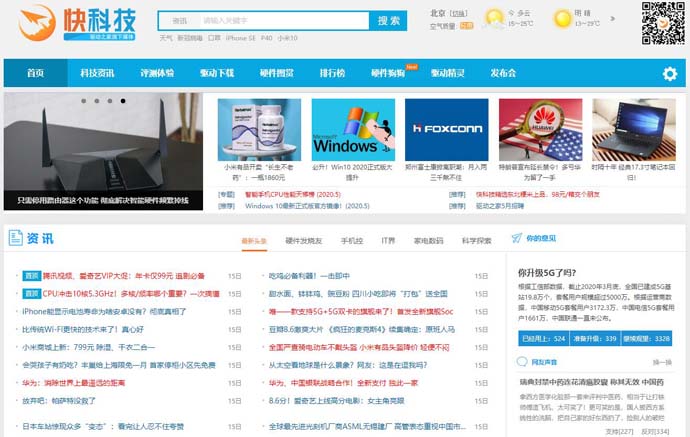This screenshot has height=437, width=690.
Task: Open the pill bottle article thumbnail
Action: 259,129
